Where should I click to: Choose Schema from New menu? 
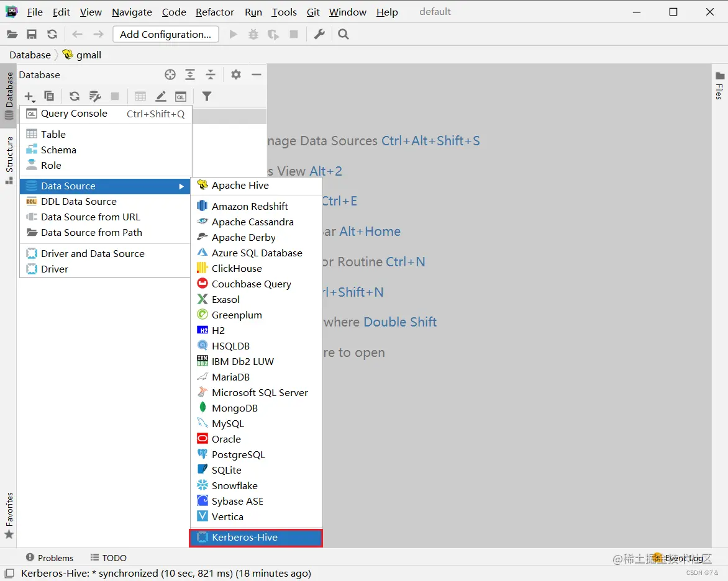click(106, 150)
